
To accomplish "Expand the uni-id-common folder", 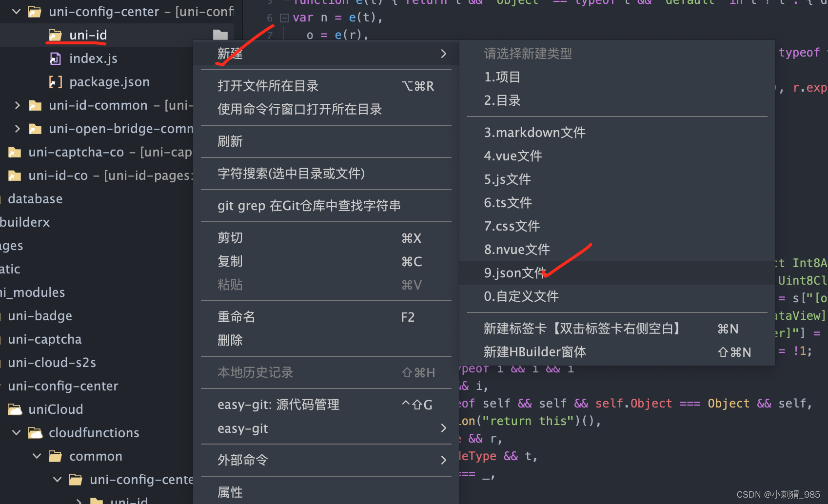I will coord(18,105).
